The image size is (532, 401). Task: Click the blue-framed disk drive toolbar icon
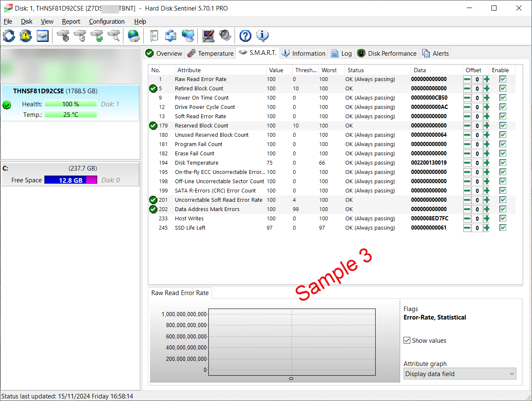[43, 36]
